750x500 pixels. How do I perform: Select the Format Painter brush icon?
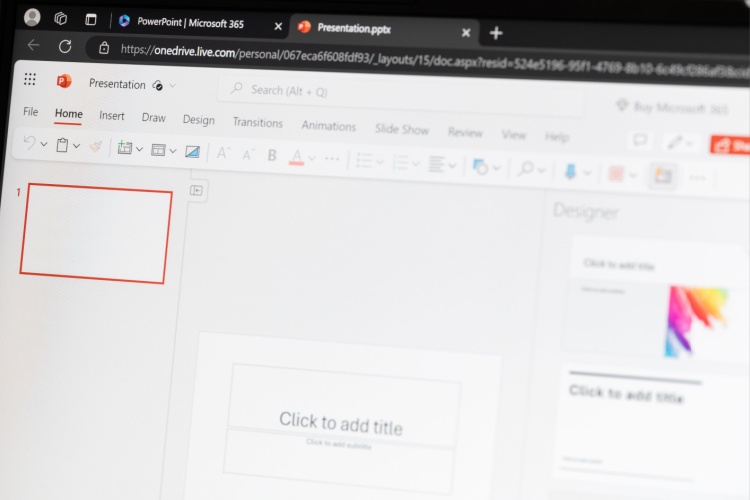click(x=95, y=147)
